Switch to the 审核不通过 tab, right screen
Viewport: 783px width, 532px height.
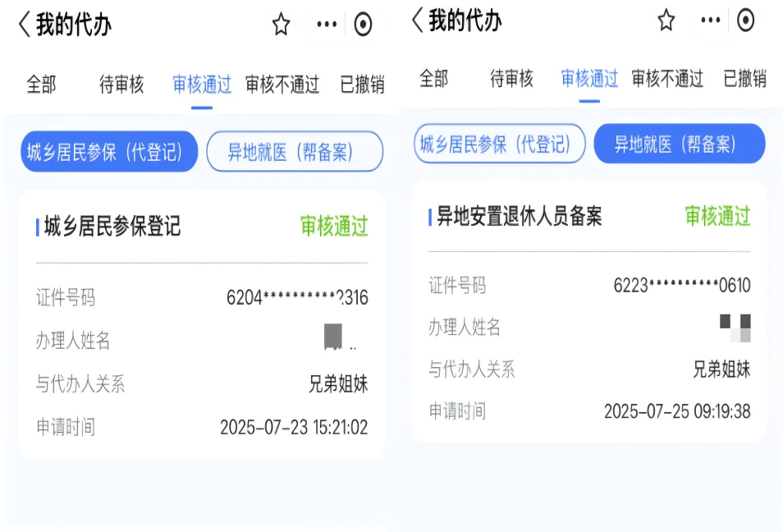666,79
